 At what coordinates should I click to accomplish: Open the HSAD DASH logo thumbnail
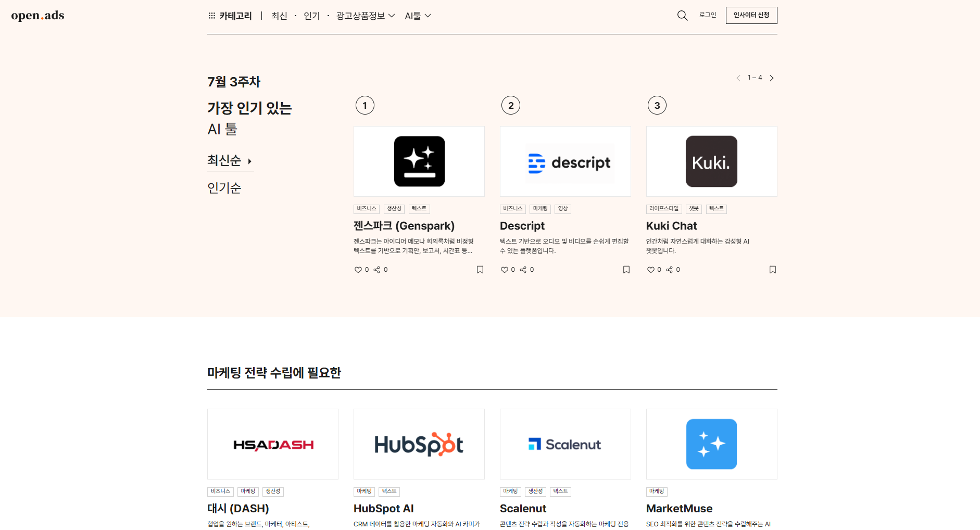coord(273,444)
